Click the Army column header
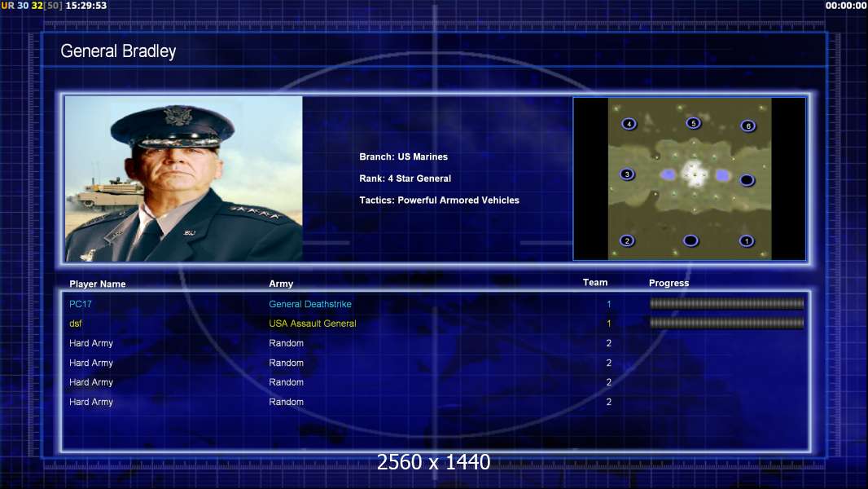 [281, 284]
